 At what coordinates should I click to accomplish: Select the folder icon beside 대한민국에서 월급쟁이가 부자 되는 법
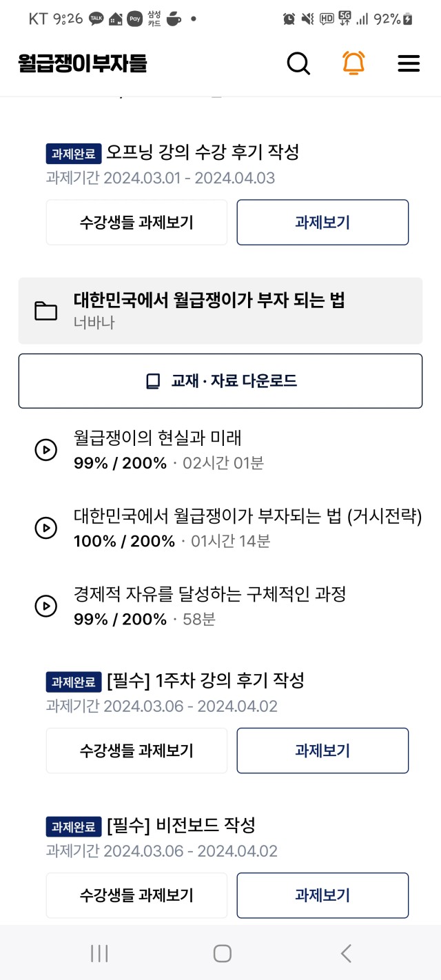[46, 311]
